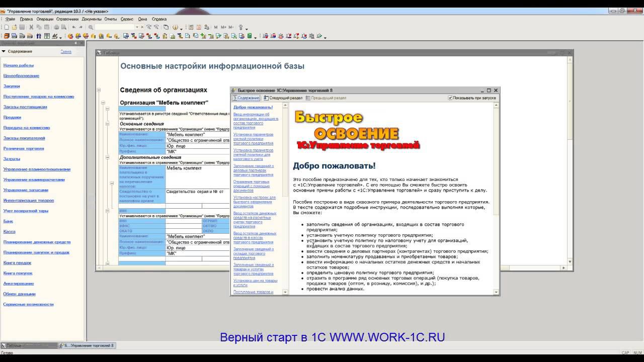
Task: Open 'Закупки' link in left panel
Action: [x=12, y=86]
